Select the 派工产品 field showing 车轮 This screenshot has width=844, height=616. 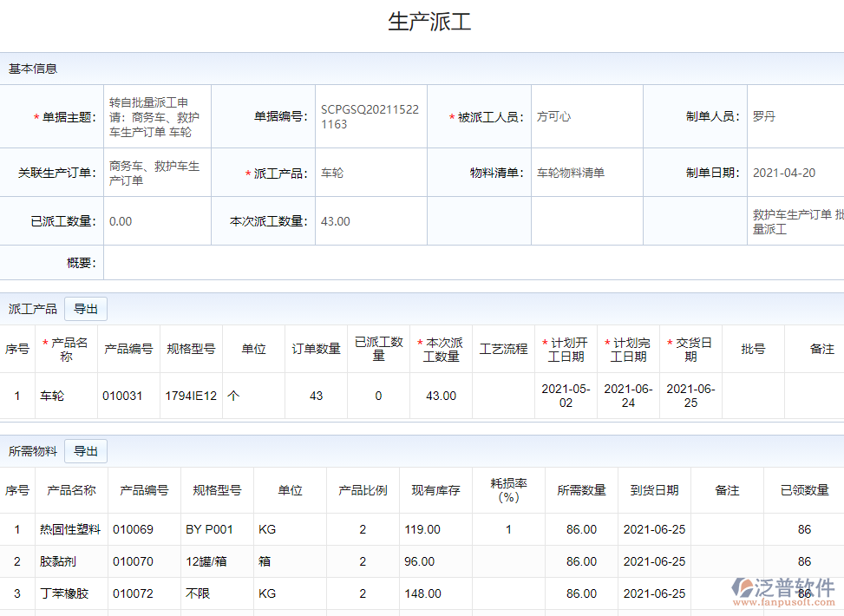370,173
